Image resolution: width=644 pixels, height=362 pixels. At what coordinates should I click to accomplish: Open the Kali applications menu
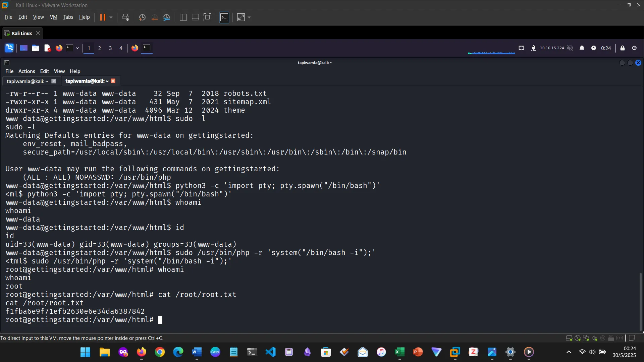(9, 48)
